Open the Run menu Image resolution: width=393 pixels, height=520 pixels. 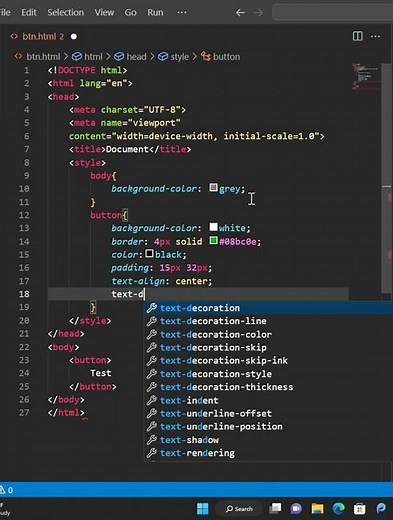point(155,13)
